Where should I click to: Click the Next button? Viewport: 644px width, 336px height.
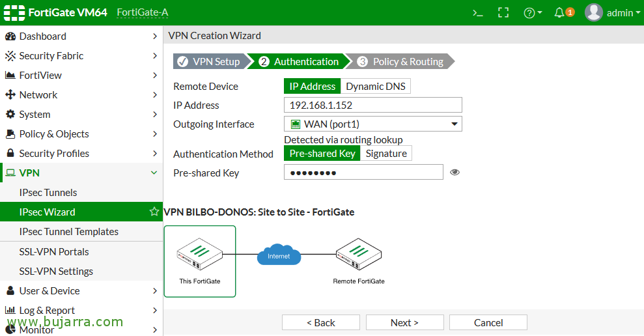[404, 322]
